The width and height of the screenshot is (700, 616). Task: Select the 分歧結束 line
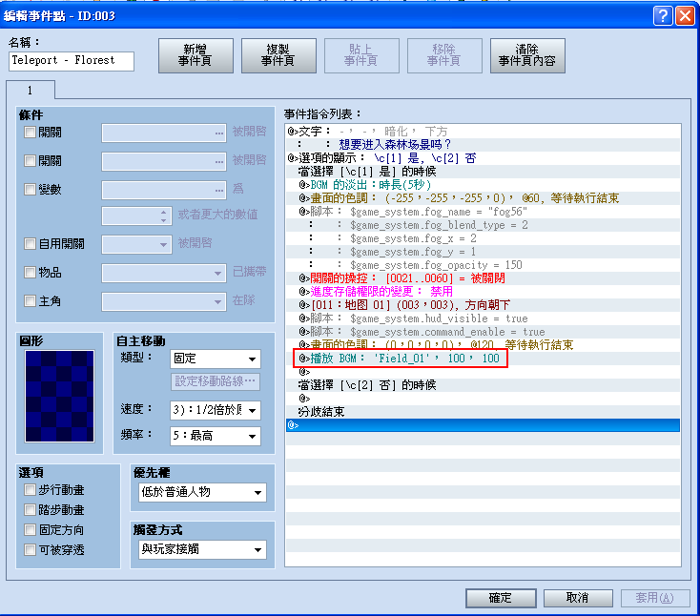point(483,412)
